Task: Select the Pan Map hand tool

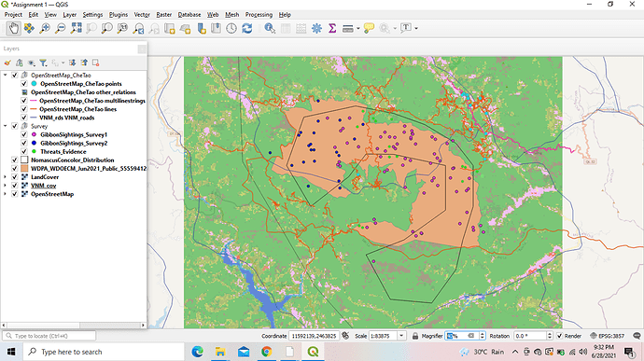Action: pyautogui.click(x=14, y=28)
